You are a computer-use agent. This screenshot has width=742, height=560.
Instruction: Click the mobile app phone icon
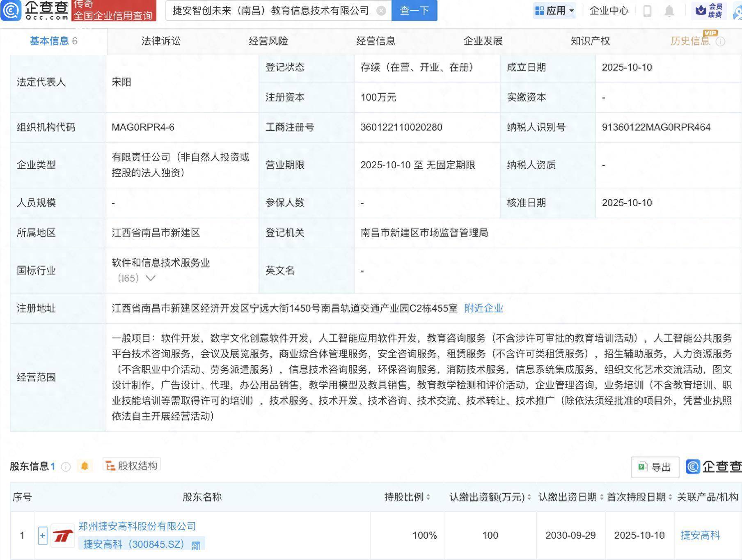click(647, 11)
